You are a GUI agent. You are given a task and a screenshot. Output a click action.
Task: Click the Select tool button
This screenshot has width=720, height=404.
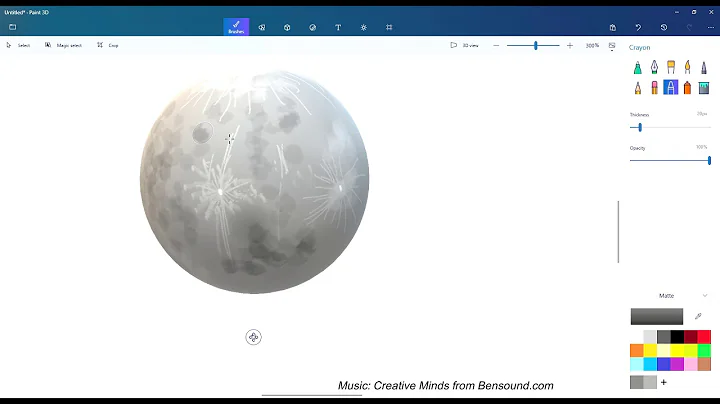[18, 45]
